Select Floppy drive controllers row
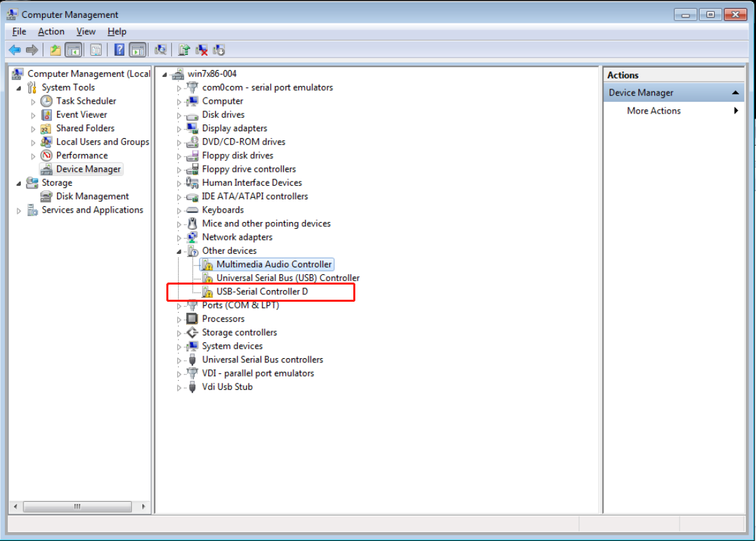This screenshot has height=541, width=756. tap(249, 169)
